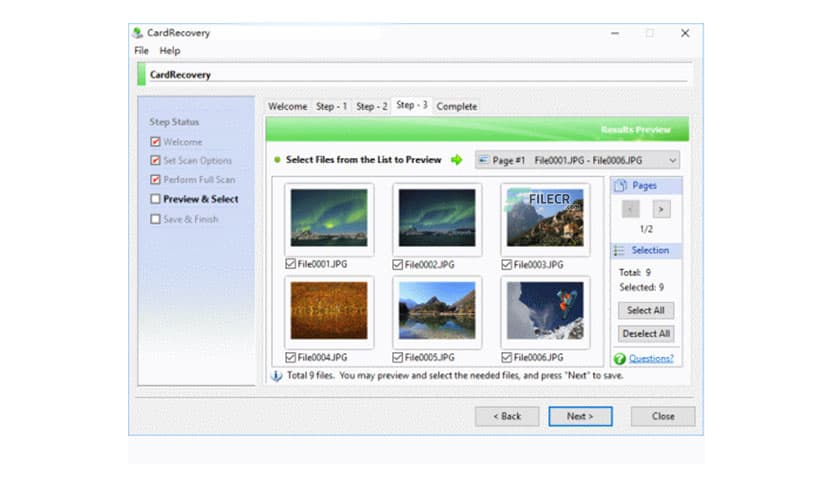Click the '1/2' page indicator text
Screen dimensions: 836x484
point(646,229)
